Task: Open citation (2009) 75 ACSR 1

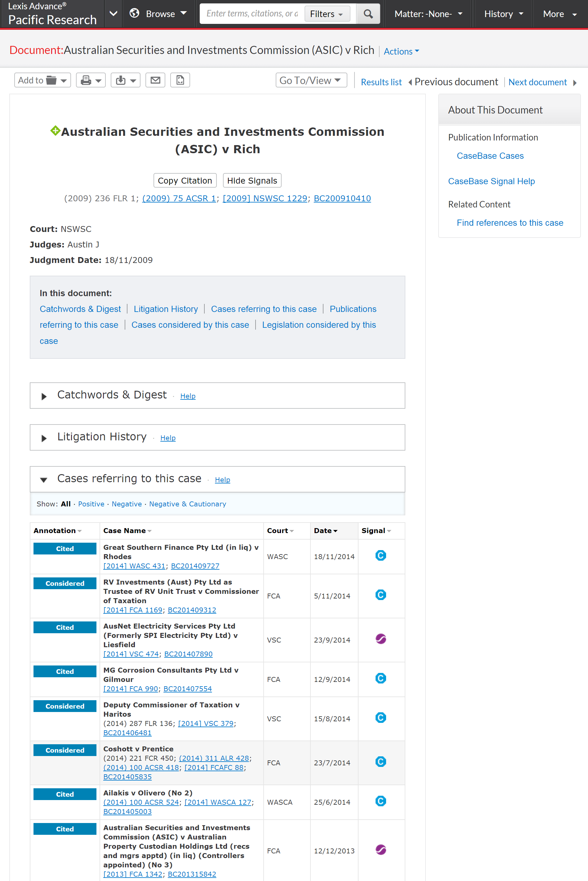Action: (x=179, y=198)
